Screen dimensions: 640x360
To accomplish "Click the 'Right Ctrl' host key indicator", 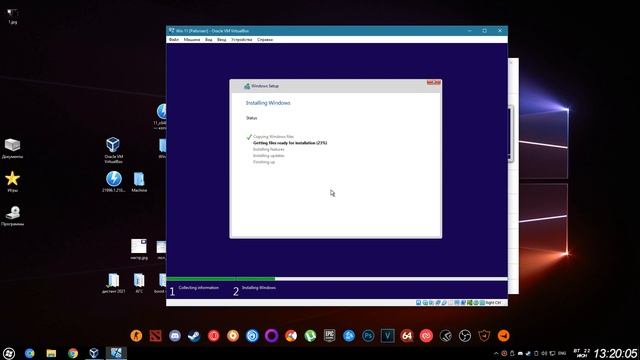I will tap(493, 302).
